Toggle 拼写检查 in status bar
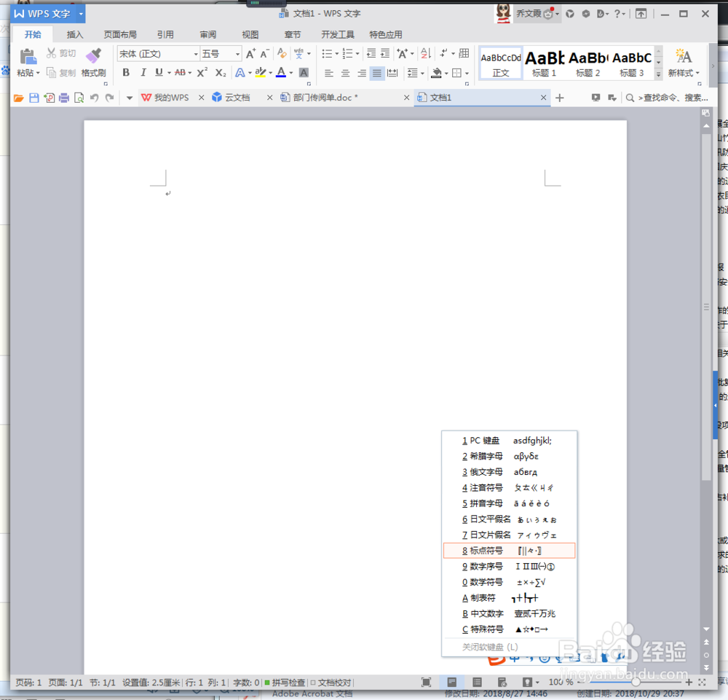Viewport: 728px width, 700px height. (285, 683)
